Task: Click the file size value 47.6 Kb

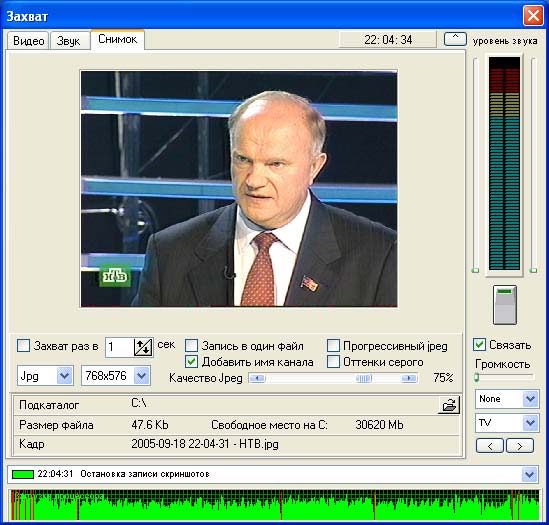Action: point(150,425)
